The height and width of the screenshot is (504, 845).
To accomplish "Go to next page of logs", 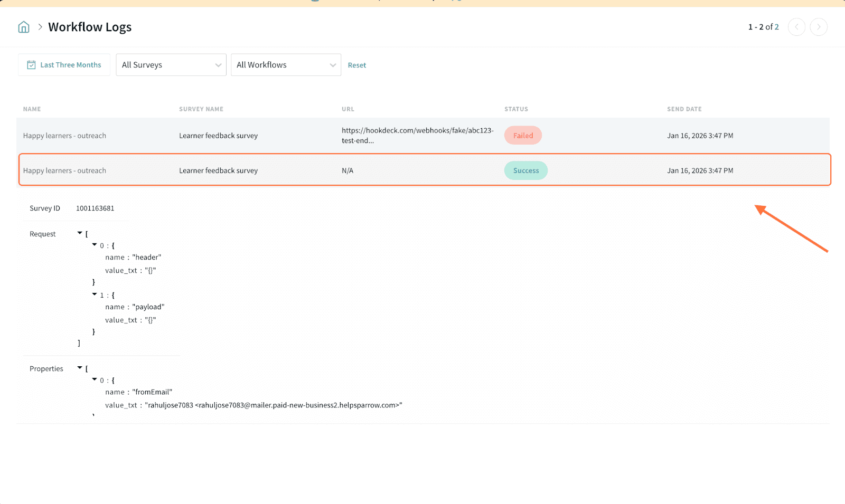I will [x=819, y=27].
